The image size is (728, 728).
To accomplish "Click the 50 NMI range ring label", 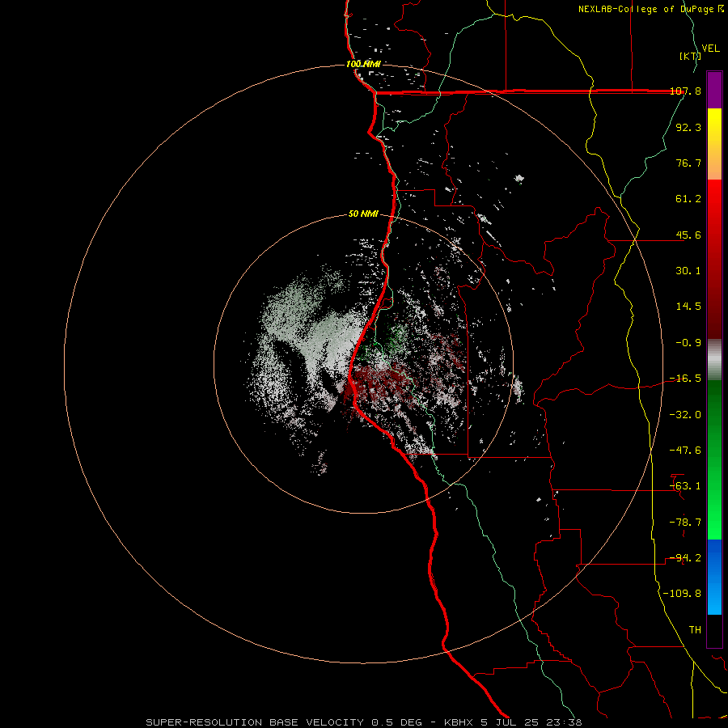I will [x=363, y=214].
